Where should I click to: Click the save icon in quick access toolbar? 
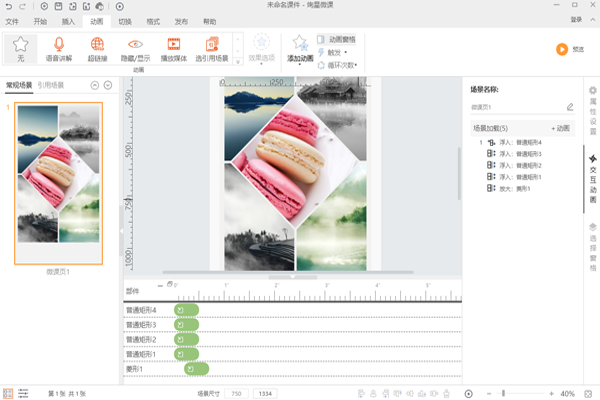click(x=58, y=6)
